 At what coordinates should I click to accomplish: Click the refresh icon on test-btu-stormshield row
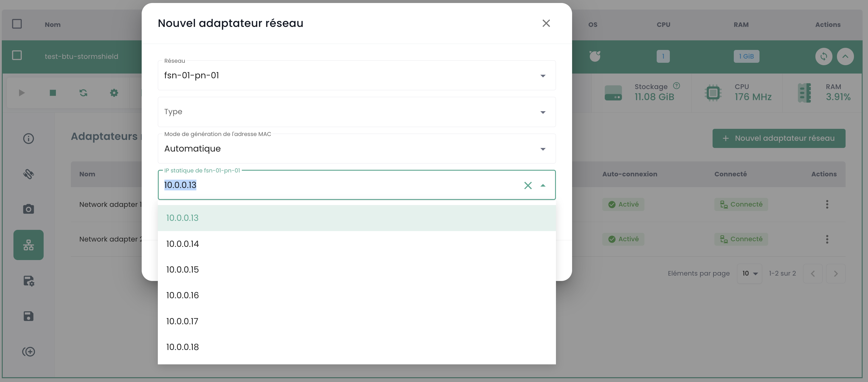coord(823,56)
